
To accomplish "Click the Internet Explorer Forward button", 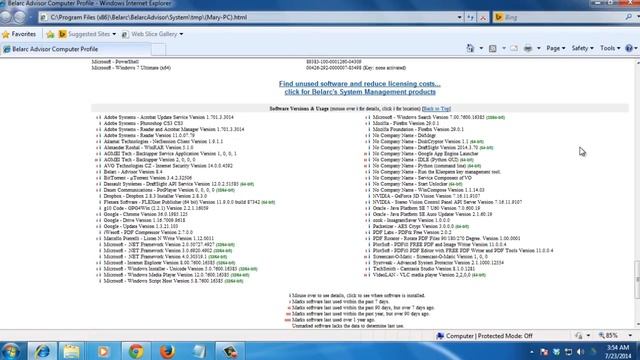I will tap(20, 17).
